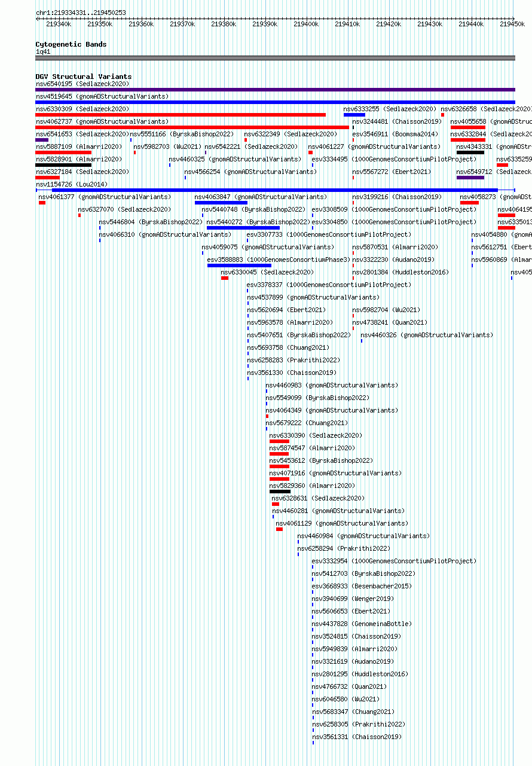Screen dimensions: 532x766
Task: Select the nsv4066310 (gnomADStructuralVariants) label
Action: tap(165, 234)
